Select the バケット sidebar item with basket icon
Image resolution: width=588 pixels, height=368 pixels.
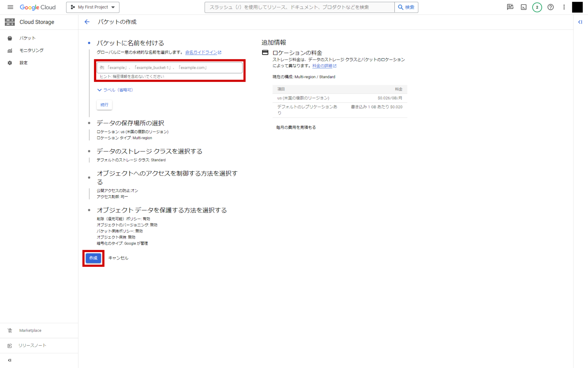click(27, 38)
